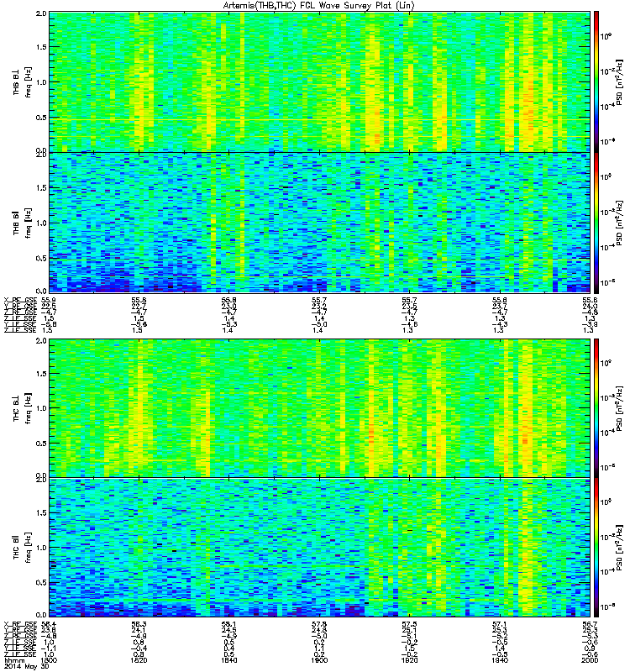Click the THC B∥ spectrogram panel
The height and width of the screenshot is (672, 630).
pos(320,548)
